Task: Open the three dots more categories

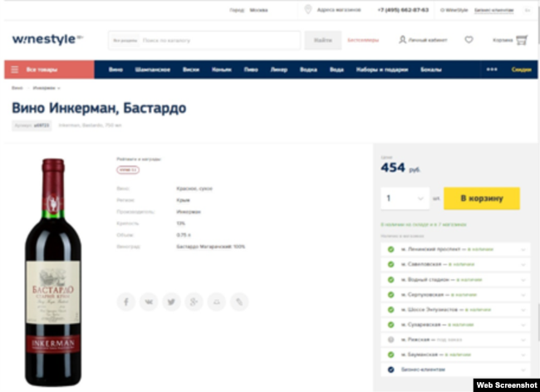Action: 492,70
